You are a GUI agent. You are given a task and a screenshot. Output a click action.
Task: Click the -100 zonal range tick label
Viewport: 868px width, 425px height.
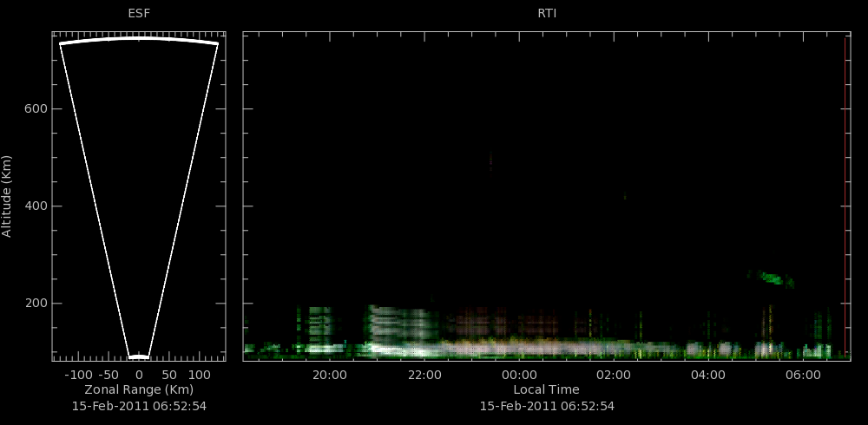[77, 375]
